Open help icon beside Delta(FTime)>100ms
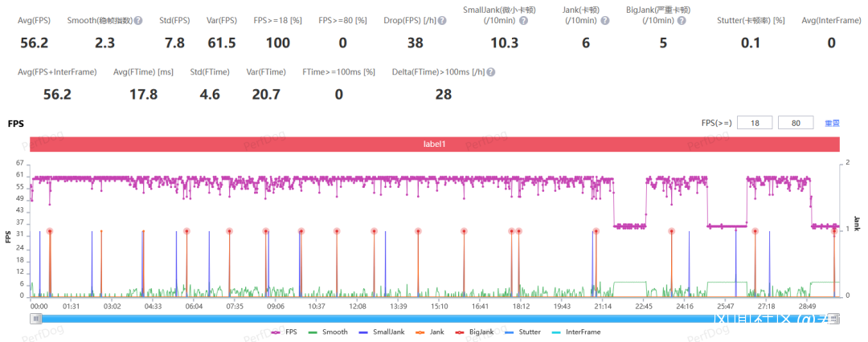This screenshot has width=868, height=342. (x=491, y=72)
